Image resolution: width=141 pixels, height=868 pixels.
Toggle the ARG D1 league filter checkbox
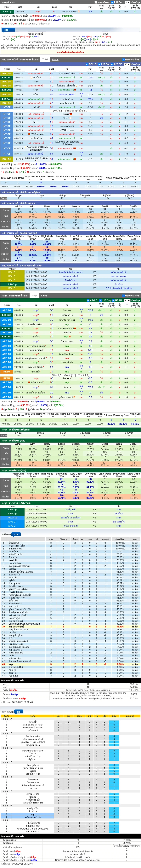(x=88, y=300)
